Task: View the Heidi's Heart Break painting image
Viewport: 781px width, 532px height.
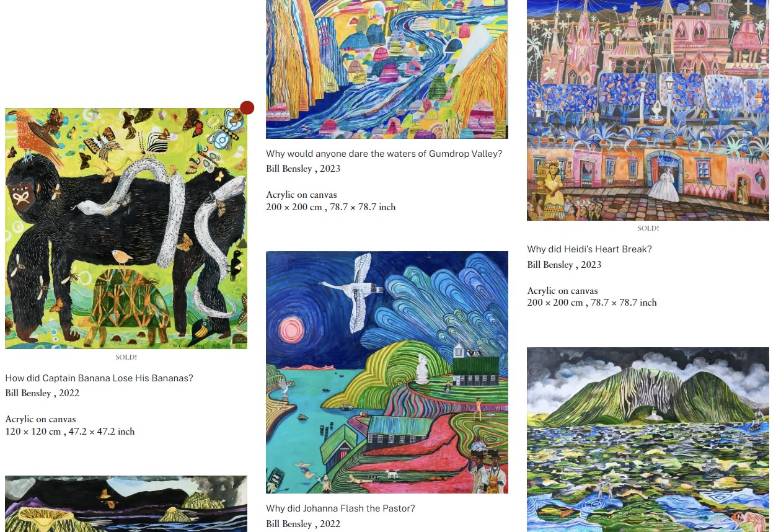Action: pos(648,110)
